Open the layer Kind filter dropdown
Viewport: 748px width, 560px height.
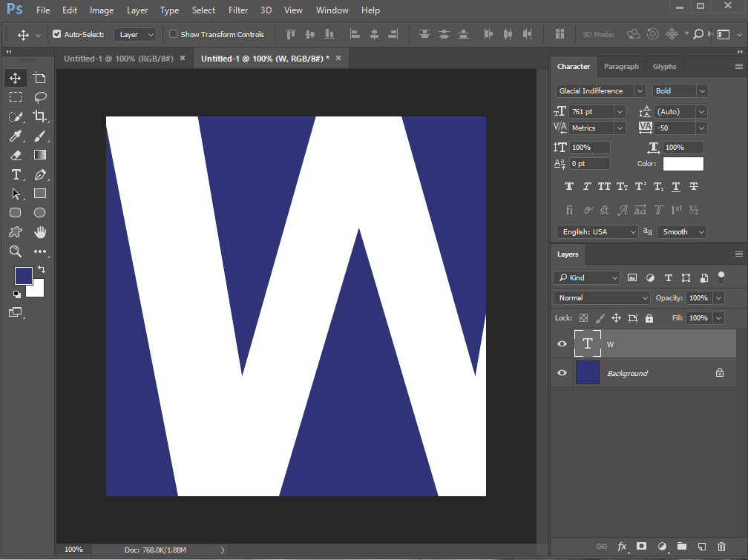587,277
